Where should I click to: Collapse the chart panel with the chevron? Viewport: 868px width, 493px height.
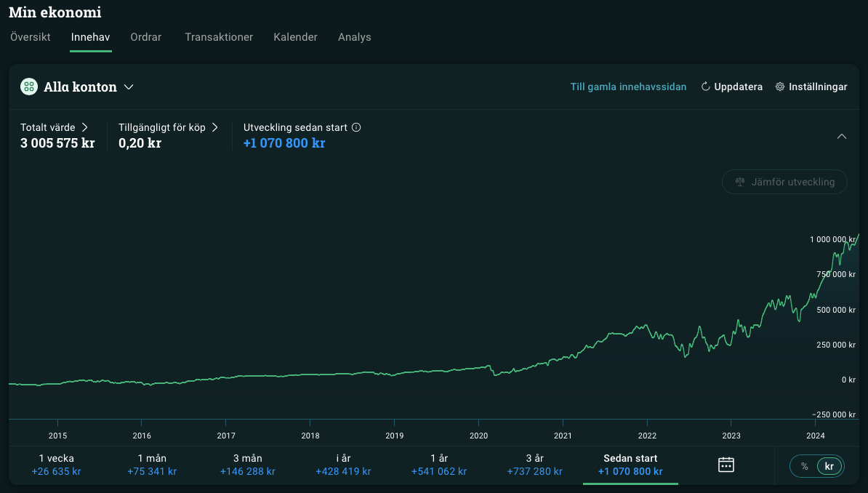[841, 136]
